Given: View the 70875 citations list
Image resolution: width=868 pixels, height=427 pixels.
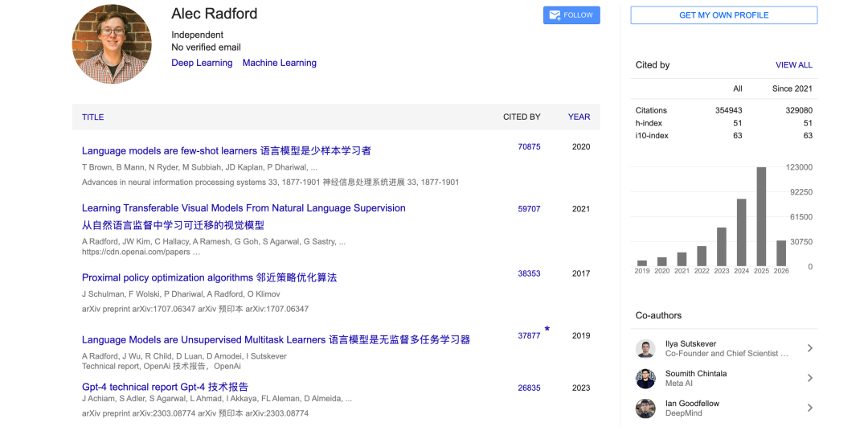Looking at the screenshot, I should [x=529, y=146].
